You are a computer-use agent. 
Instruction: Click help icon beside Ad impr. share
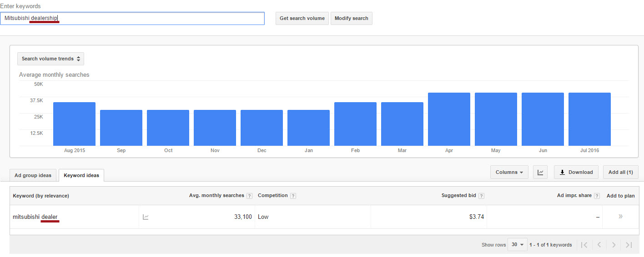point(597,196)
